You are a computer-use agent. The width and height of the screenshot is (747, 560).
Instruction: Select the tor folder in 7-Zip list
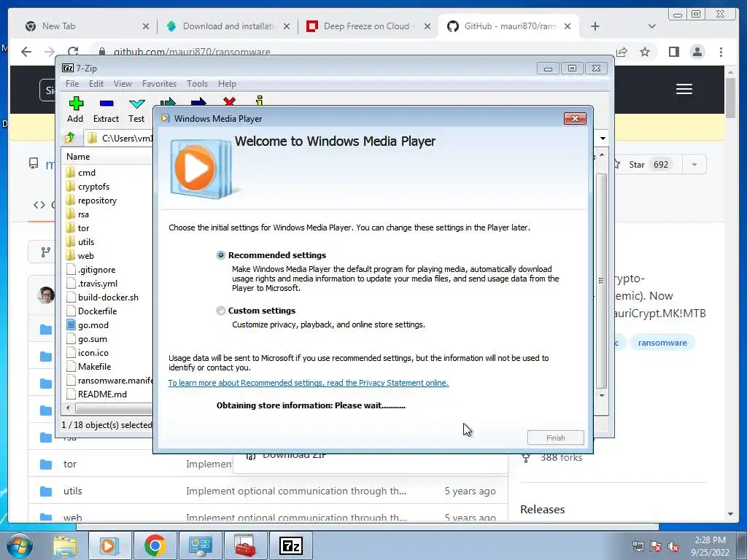click(x=83, y=227)
